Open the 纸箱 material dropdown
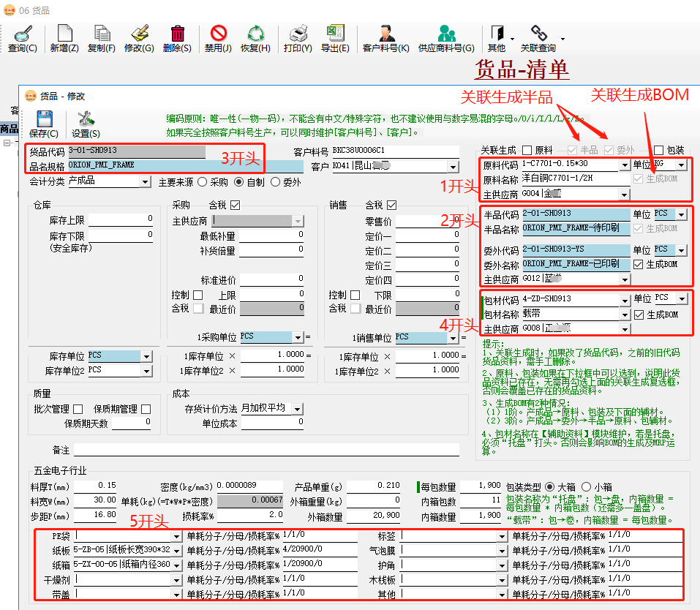700x610 pixels. (x=177, y=566)
